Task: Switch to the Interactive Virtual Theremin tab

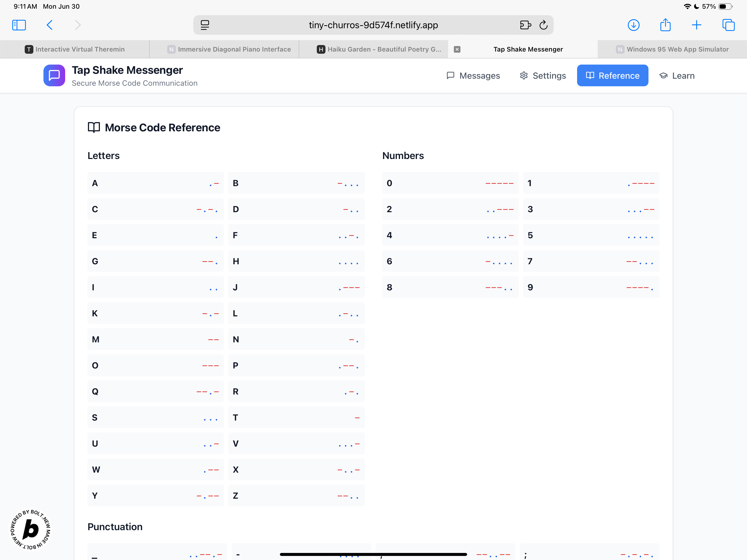Action: 75,49
